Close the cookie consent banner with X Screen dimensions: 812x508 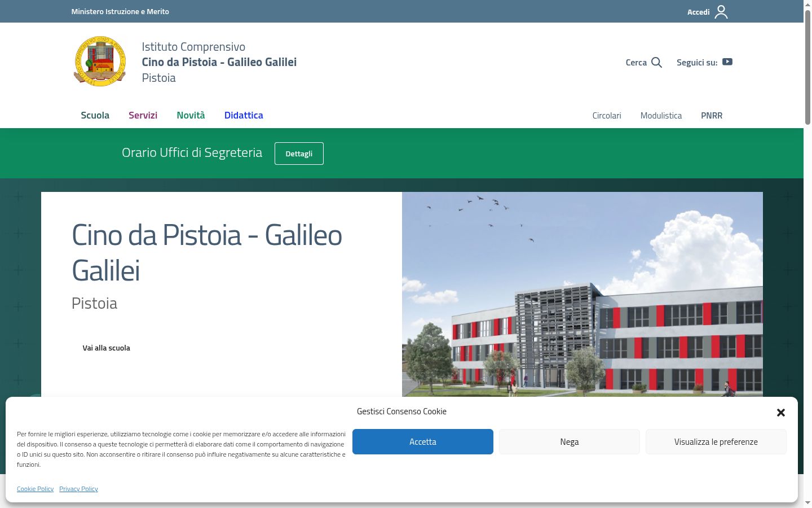point(781,413)
